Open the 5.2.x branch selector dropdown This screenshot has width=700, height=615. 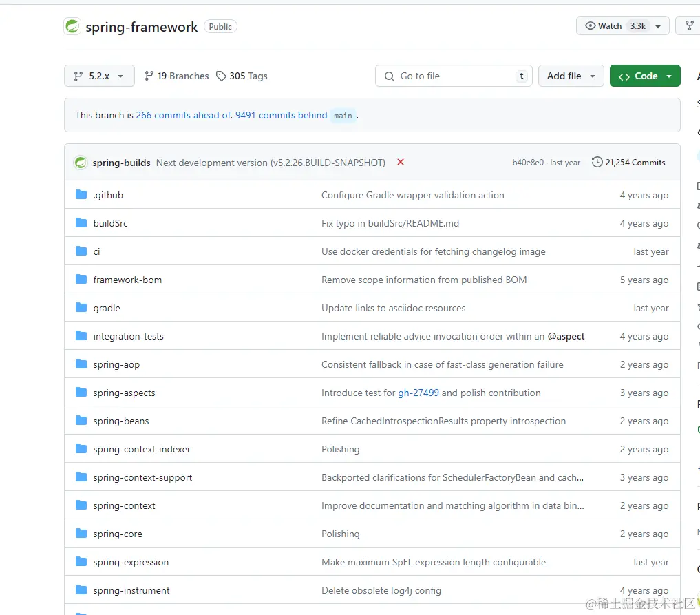[99, 76]
